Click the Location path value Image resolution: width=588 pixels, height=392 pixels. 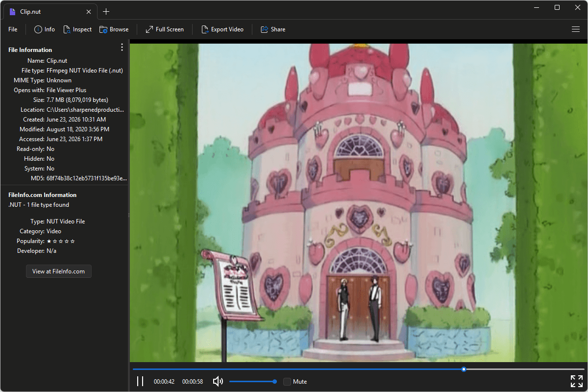(x=85, y=110)
